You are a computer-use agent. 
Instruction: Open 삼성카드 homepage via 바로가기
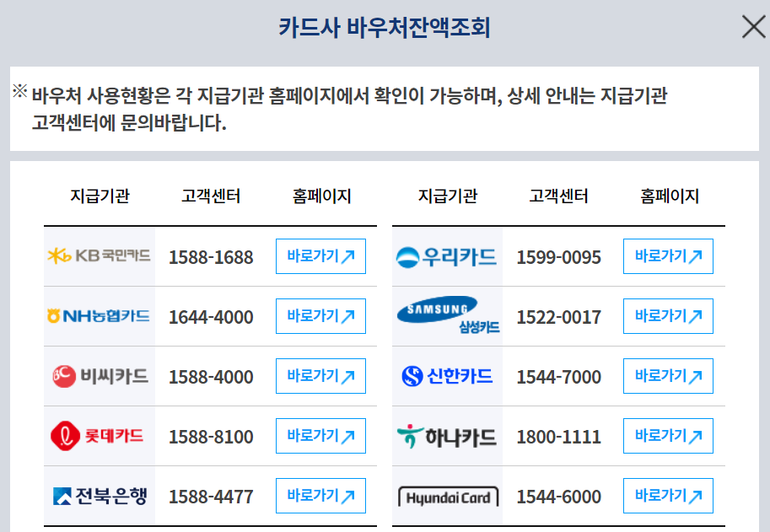click(x=668, y=316)
